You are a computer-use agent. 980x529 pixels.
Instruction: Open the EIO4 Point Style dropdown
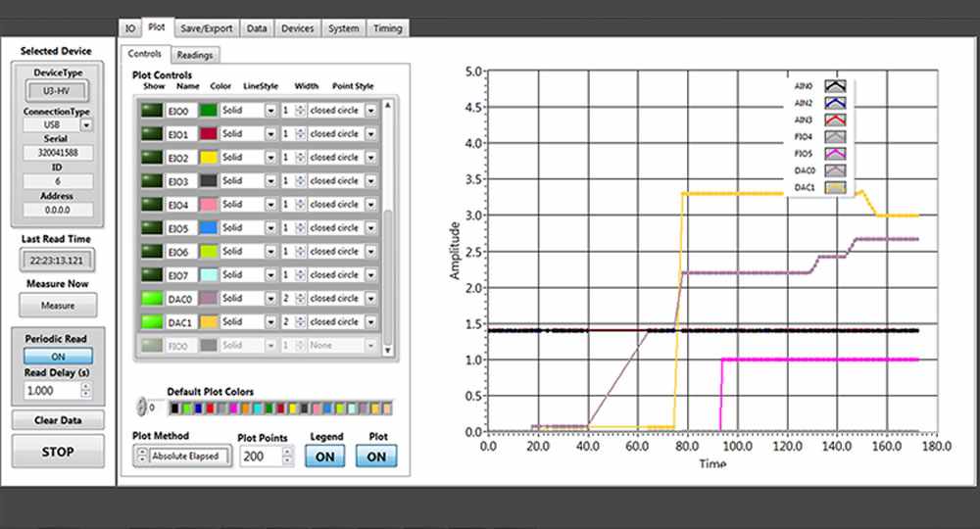(x=370, y=205)
